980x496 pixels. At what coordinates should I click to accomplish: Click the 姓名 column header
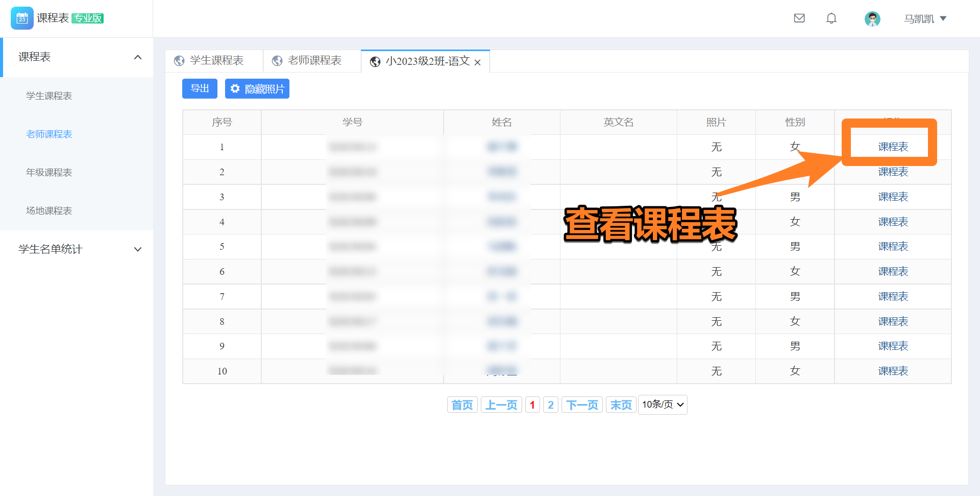point(502,123)
